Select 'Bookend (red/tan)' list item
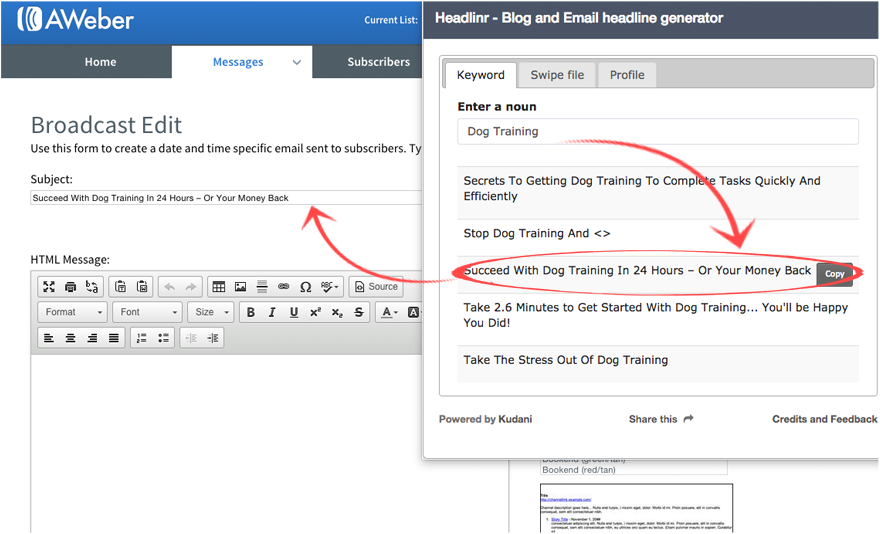Image resolution: width=880 pixels, height=534 pixels. [579, 469]
